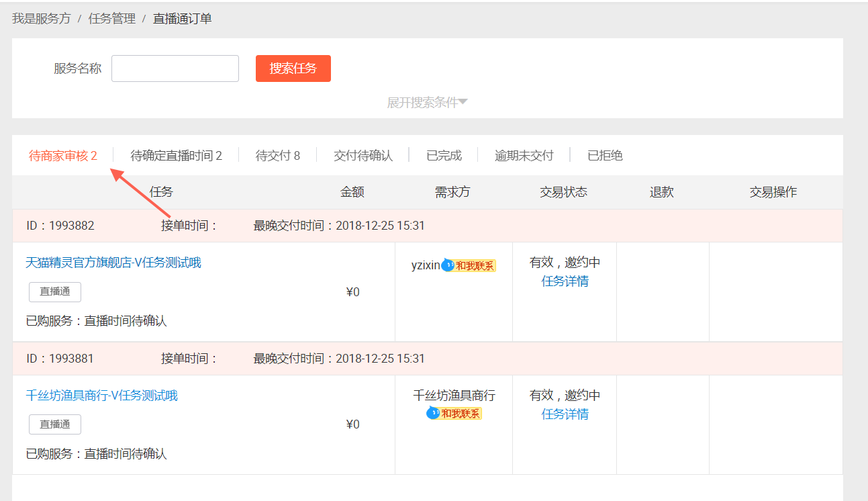Switch to the 待确定直播时间 tab
This screenshot has height=501, width=868.
(x=176, y=156)
